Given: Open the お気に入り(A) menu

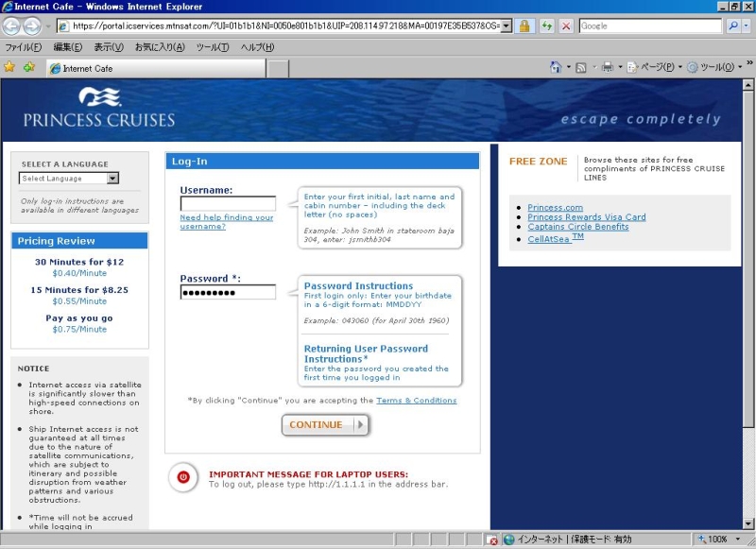Looking at the screenshot, I should click(160, 47).
